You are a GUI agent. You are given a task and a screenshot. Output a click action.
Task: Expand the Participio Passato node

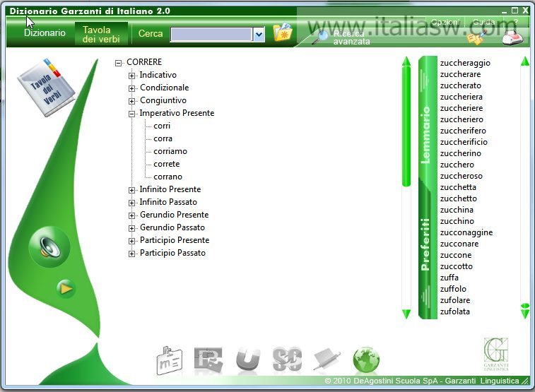click(131, 254)
